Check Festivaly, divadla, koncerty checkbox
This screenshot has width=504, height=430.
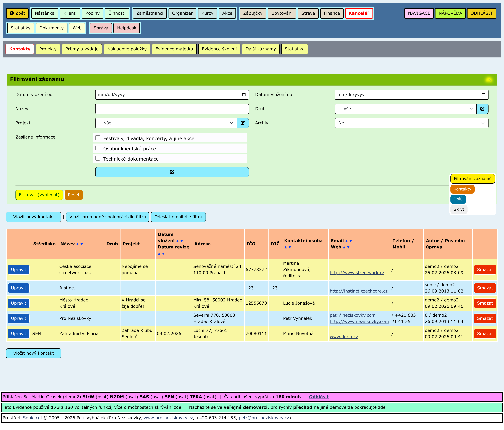pos(98,138)
